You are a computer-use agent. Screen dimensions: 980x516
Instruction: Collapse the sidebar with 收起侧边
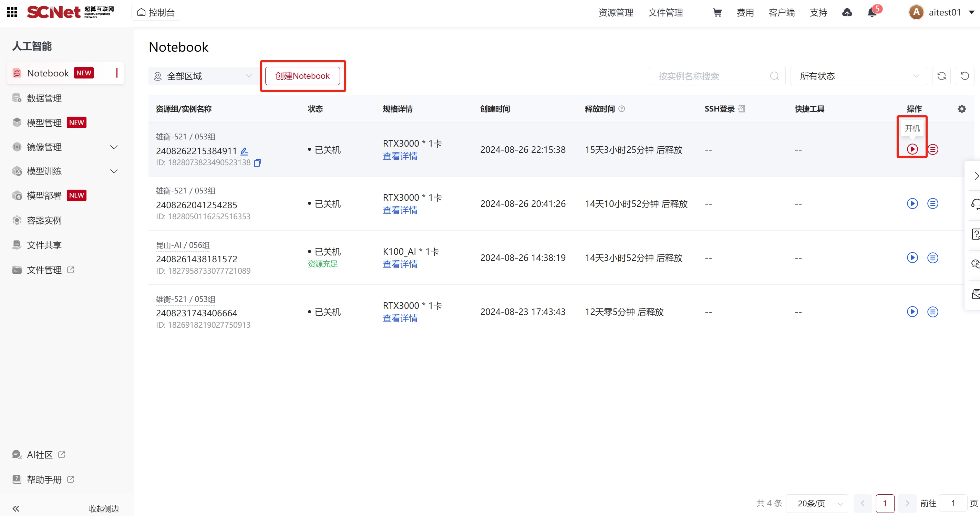tap(103, 508)
